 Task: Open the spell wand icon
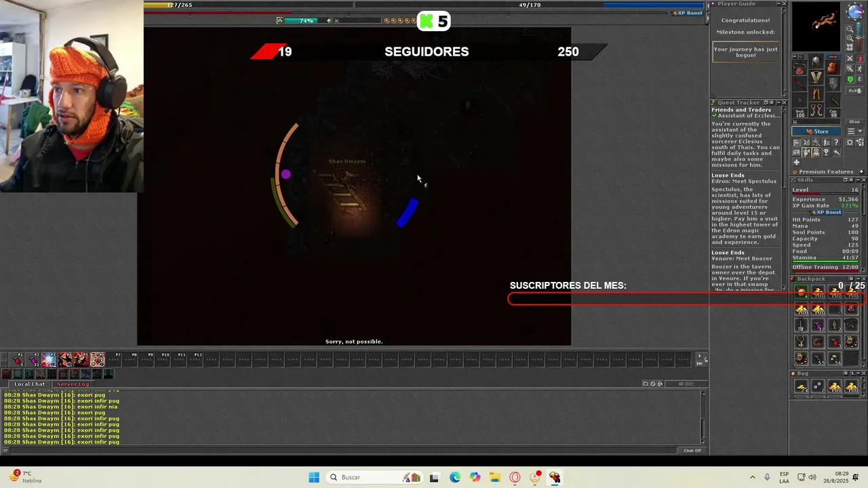tap(816, 142)
